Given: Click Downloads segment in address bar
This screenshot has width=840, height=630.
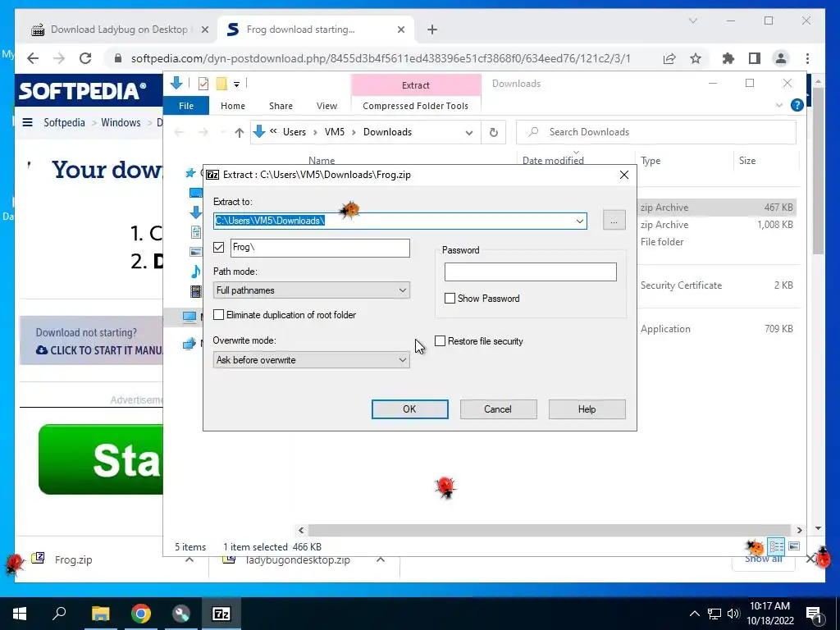Looking at the screenshot, I should (x=387, y=132).
